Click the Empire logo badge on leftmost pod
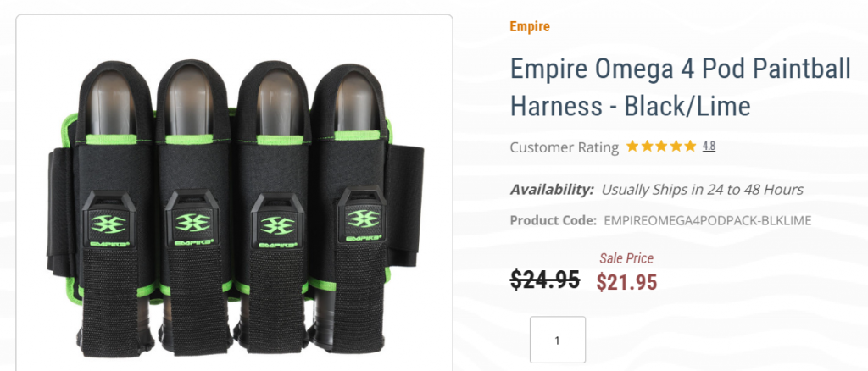This screenshot has height=371, width=868. point(109,219)
